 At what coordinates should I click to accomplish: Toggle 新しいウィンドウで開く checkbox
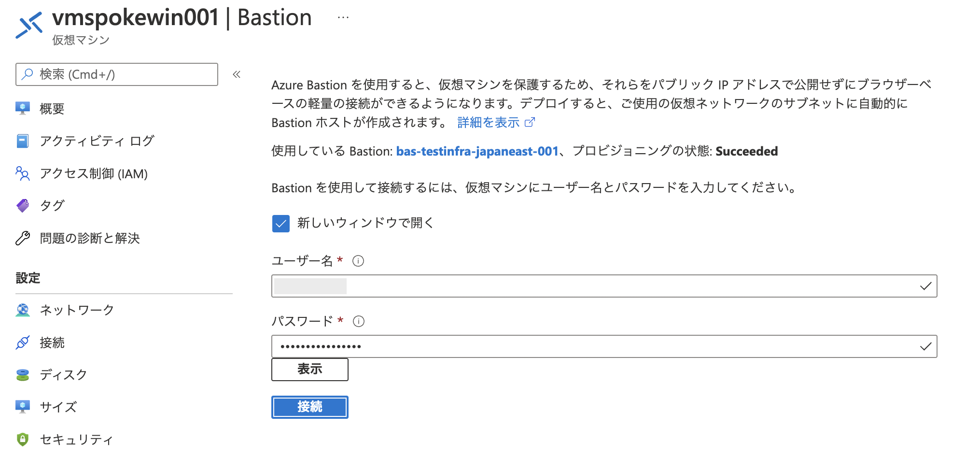click(x=280, y=223)
